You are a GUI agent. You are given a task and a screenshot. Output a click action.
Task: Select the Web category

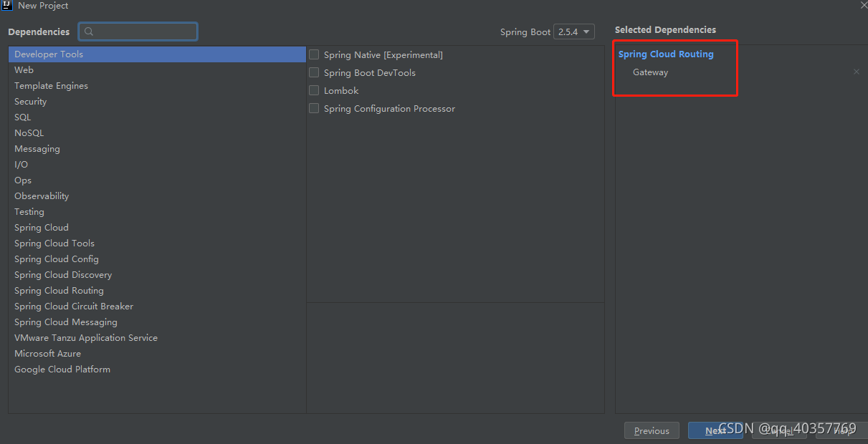pos(157,70)
